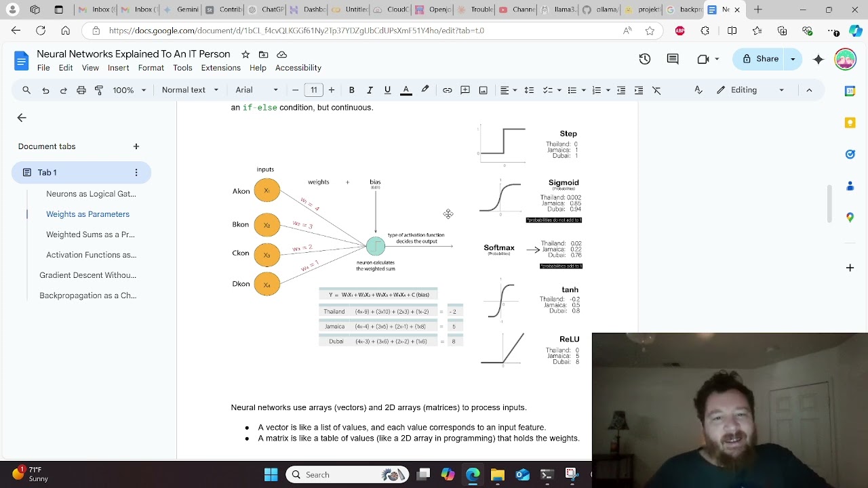Add a new document tab
The height and width of the screenshot is (488, 868).
click(136, 146)
